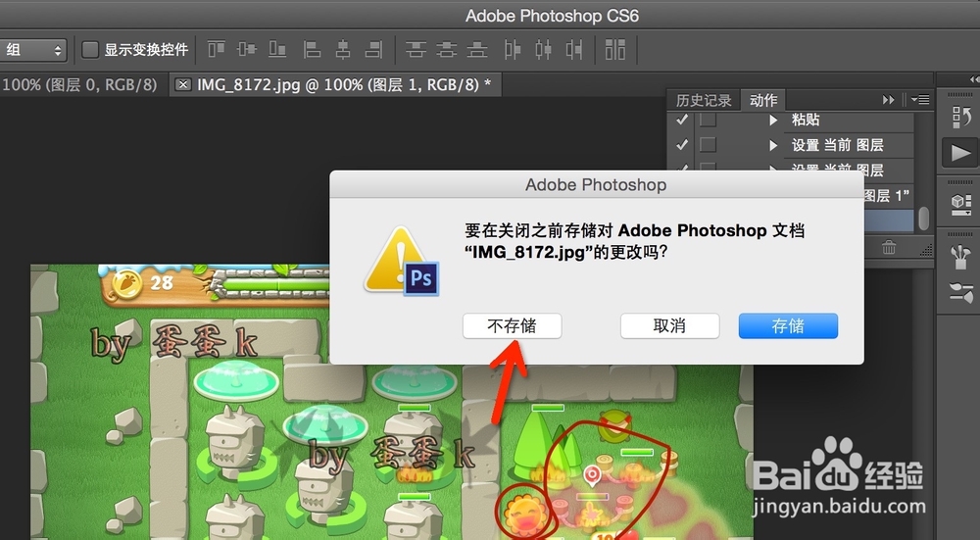The image size is (980, 540).
Task: Click the Distribute bottom edges icon
Action: [477, 49]
